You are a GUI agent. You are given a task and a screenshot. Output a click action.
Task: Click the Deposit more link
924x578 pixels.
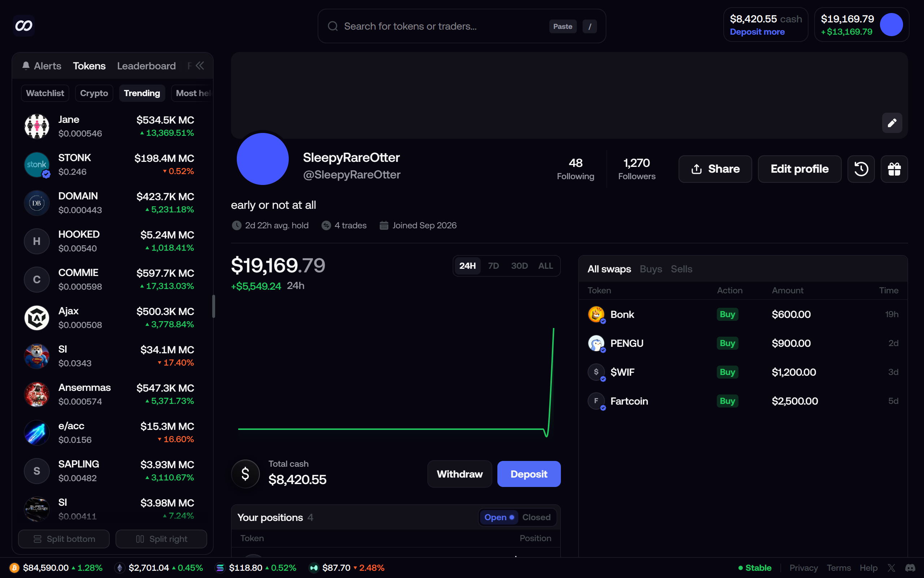[757, 32]
